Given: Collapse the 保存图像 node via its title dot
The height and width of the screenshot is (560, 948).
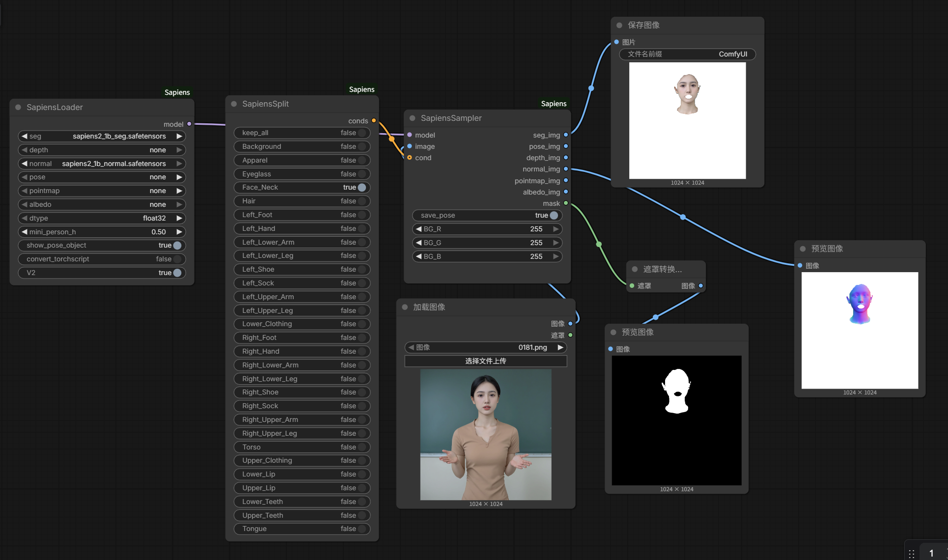Looking at the screenshot, I should pyautogui.click(x=619, y=25).
